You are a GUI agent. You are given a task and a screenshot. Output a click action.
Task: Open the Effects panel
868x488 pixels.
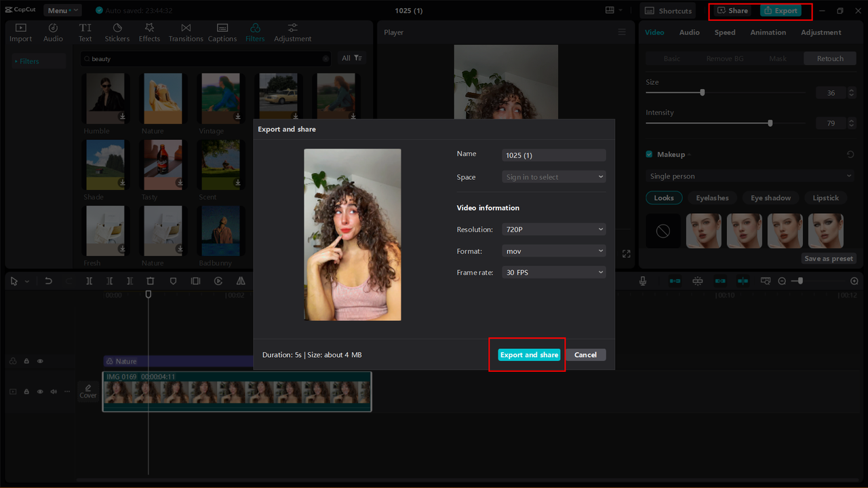click(149, 32)
